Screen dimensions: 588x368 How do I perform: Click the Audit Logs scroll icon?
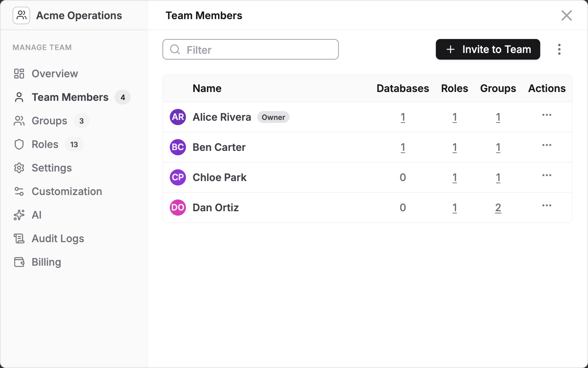pos(19,238)
